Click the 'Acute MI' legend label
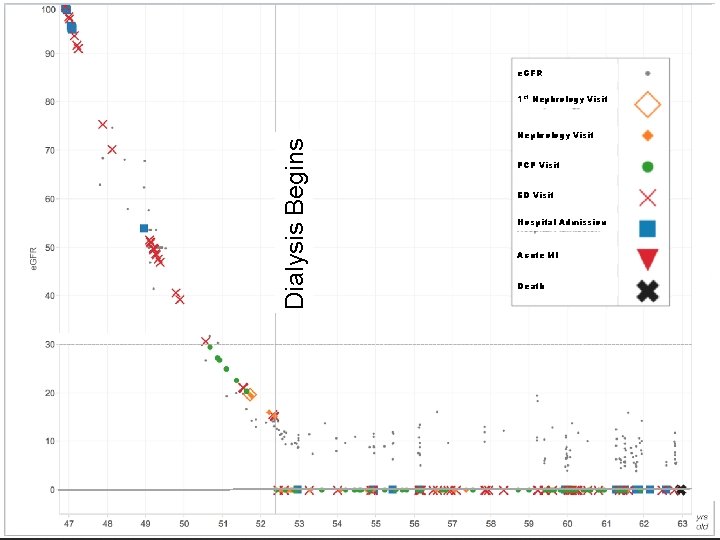The height and width of the screenshot is (540, 720). coord(537,255)
